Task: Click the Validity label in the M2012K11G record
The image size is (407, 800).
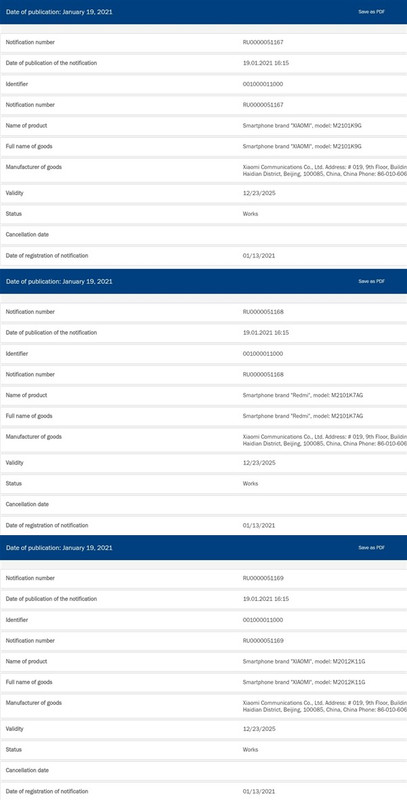Action: point(14,729)
